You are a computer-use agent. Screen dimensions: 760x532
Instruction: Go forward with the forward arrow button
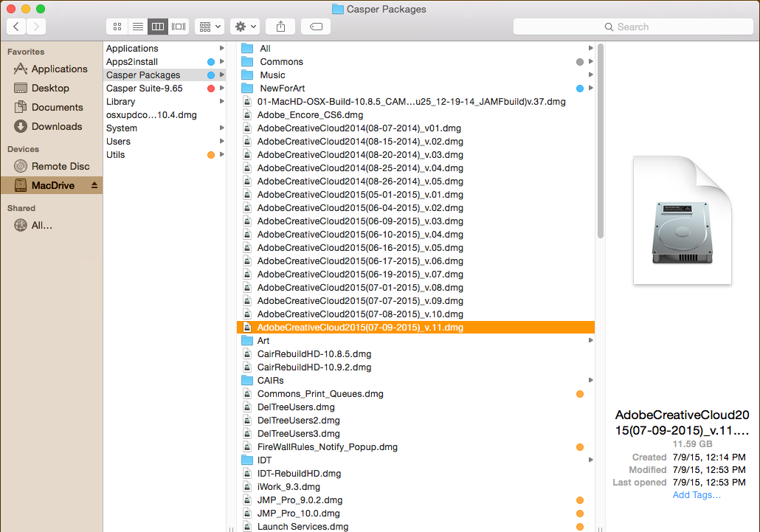pos(36,27)
